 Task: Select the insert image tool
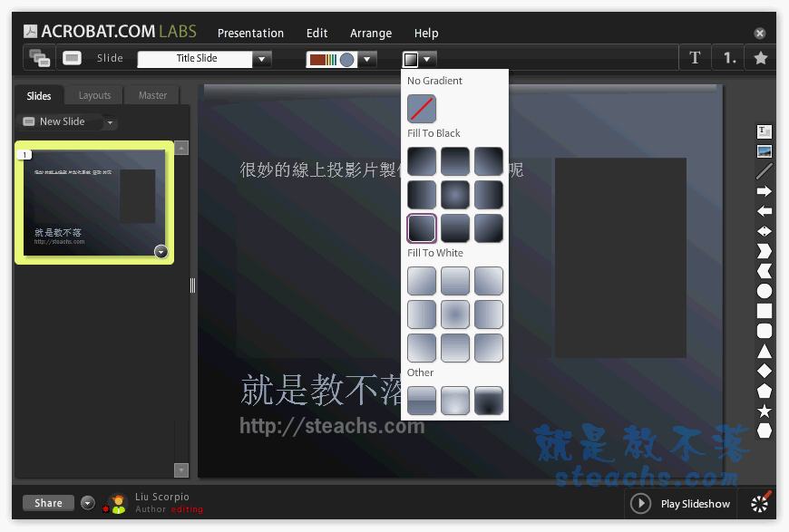(765, 151)
